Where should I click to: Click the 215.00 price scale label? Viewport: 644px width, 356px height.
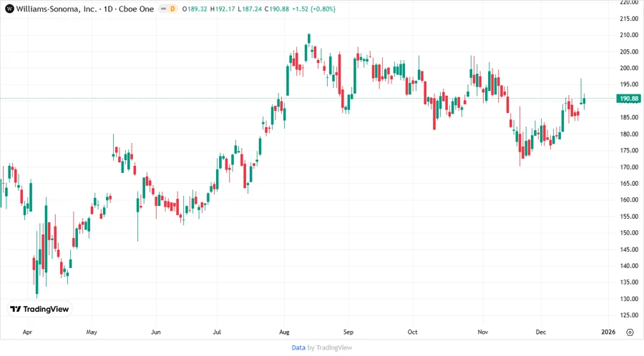click(629, 19)
